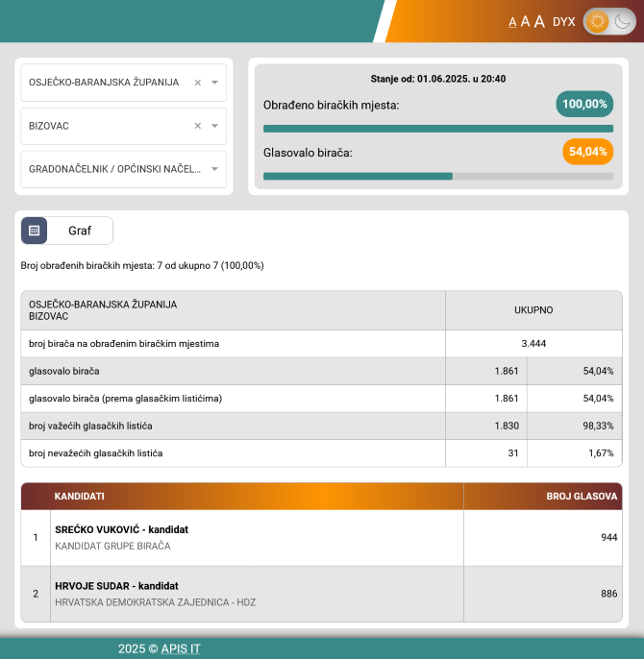Toggle the light/dark theme switch
Image resolution: width=644 pixels, height=659 pixels.
[x=610, y=21]
